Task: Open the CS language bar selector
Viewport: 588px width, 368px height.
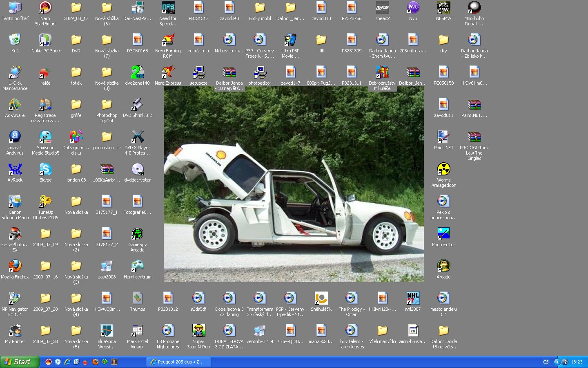Action: [546, 362]
